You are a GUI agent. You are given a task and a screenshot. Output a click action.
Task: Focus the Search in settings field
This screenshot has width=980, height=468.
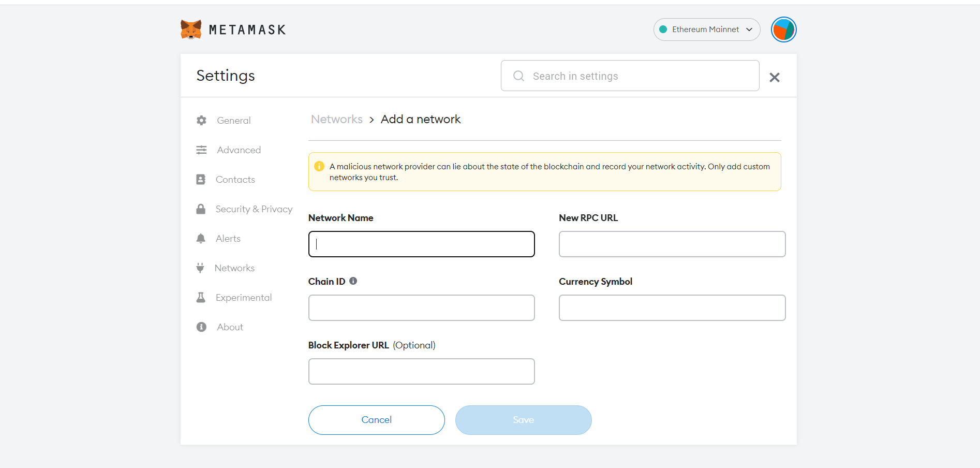point(630,76)
